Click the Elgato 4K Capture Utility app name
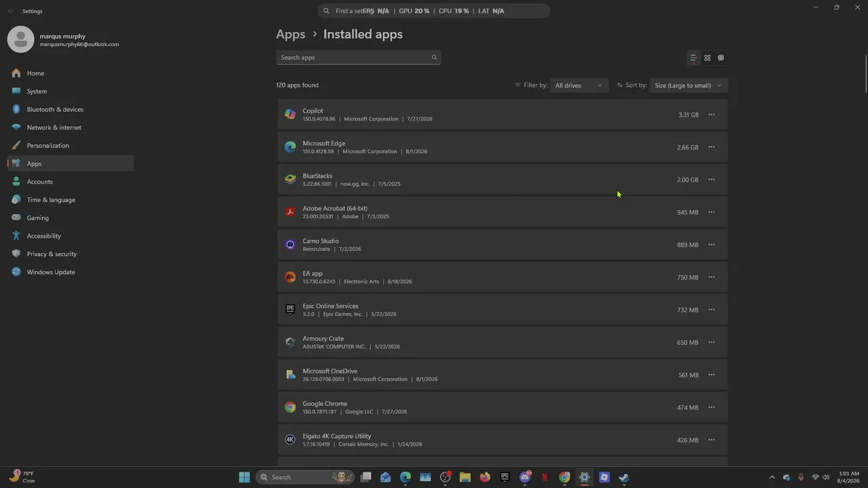This screenshot has width=868, height=488. pos(337,436)
